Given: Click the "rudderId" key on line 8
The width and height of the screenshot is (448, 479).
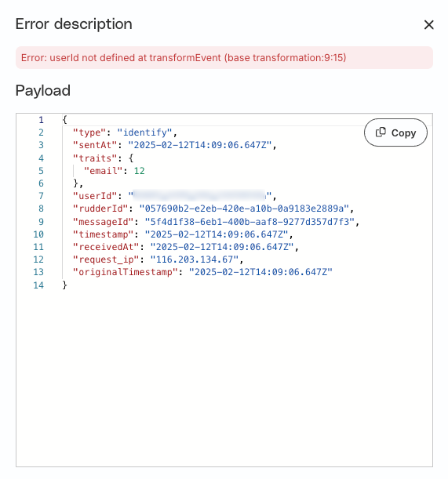Looking at the screenshot, I should coord(100,209).
